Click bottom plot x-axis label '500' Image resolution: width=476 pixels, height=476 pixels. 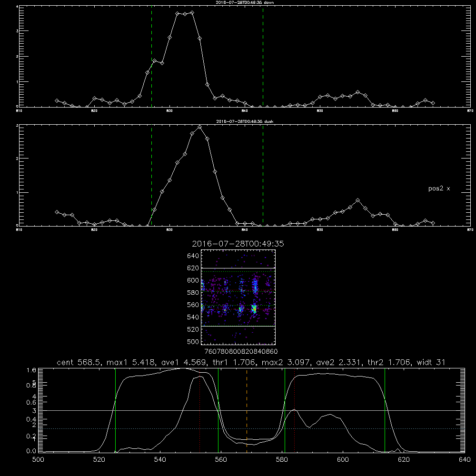coord(38,460)
